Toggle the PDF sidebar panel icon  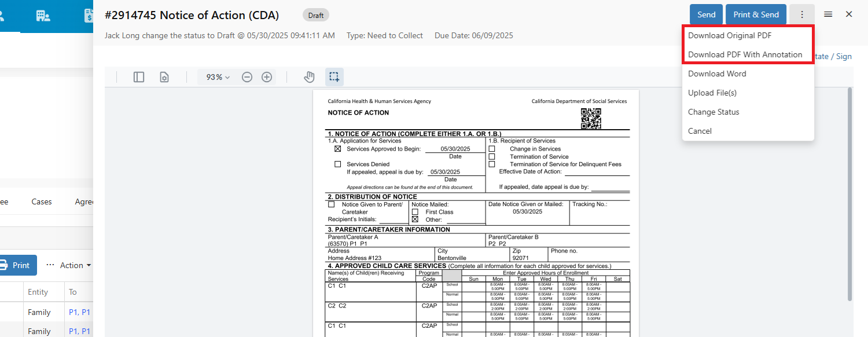tap(139, 77)
